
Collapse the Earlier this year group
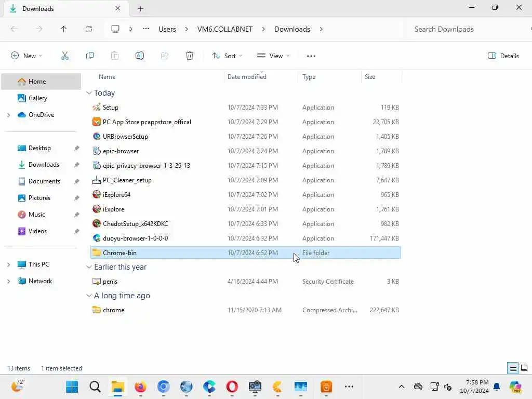[x=89, y=267]
